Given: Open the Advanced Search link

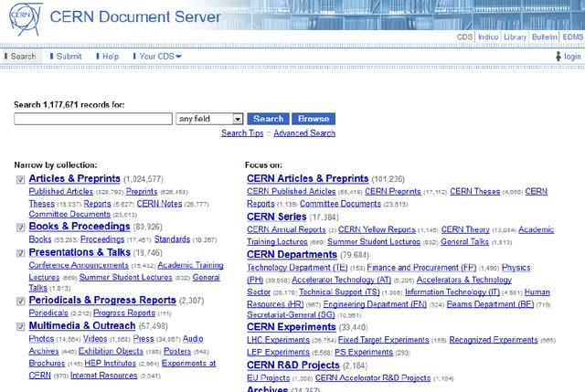Looking at the screenshot, I should pos(304,133).
